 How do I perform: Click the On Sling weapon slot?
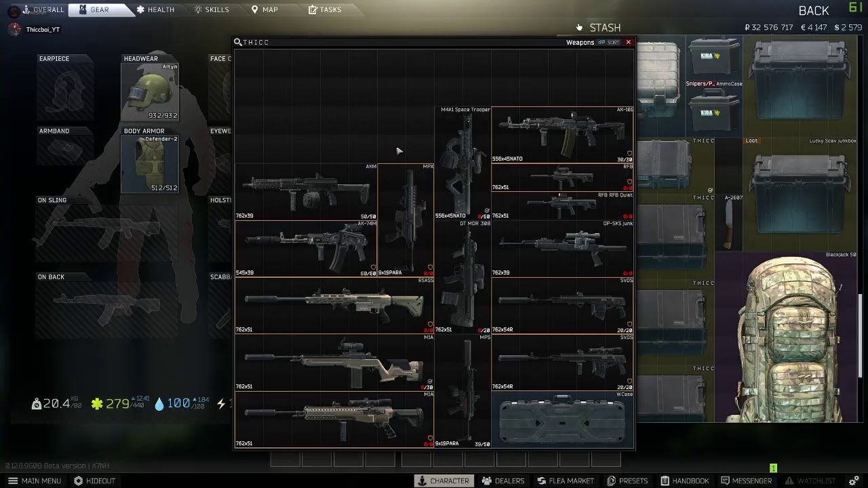coord(108,233)
